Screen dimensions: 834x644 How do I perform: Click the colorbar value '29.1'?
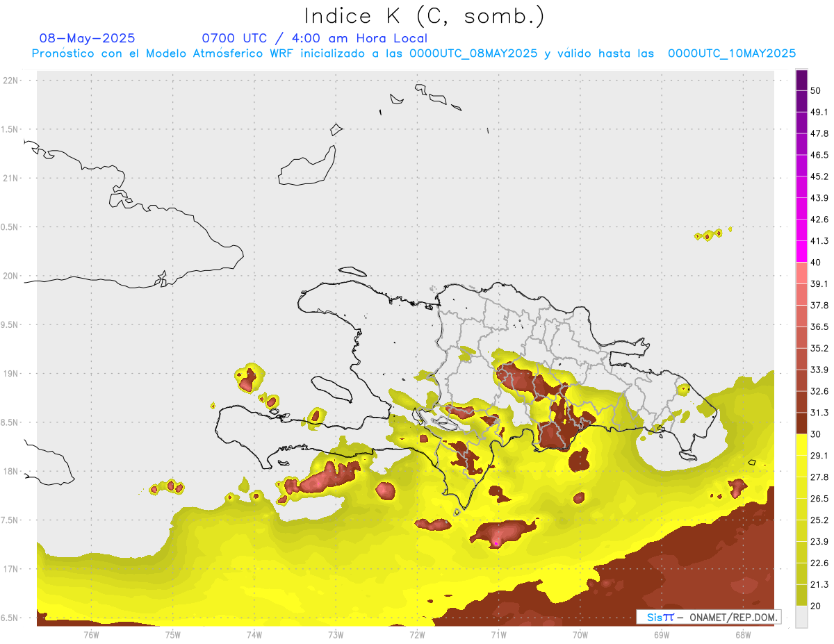pyautogui.click(x=819, y=456)
